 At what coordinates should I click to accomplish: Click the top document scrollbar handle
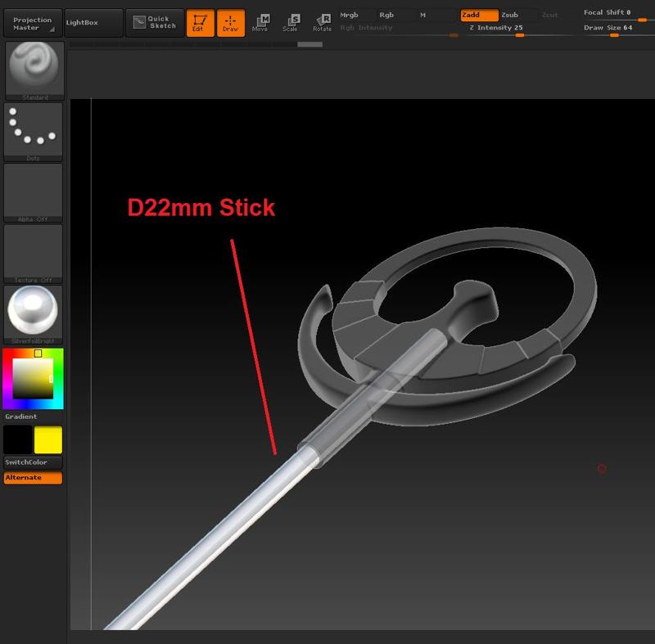[310, 44]
